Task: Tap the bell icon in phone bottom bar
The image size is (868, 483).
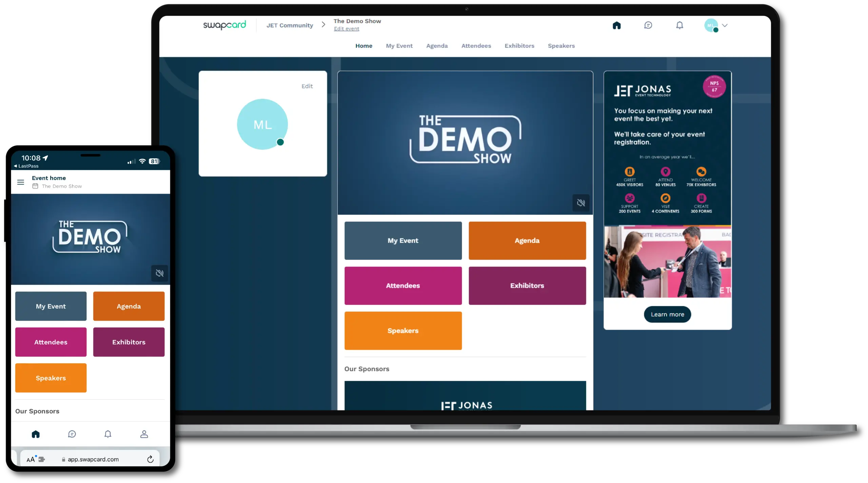Action: pyautogui.click(x=108, y=434)
